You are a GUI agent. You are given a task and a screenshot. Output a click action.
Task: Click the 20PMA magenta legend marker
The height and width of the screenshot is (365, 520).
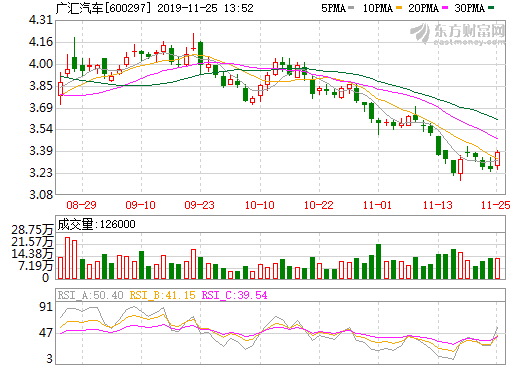point(445,8)
